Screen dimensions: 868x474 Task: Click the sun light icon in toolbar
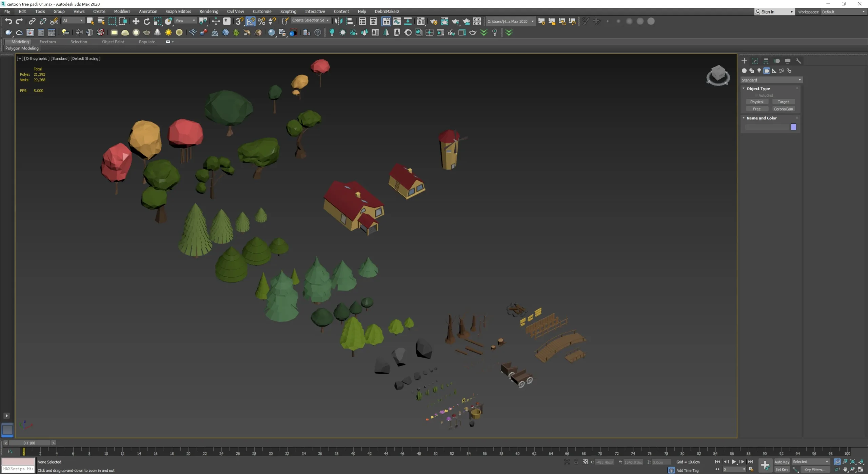(168, 33)
